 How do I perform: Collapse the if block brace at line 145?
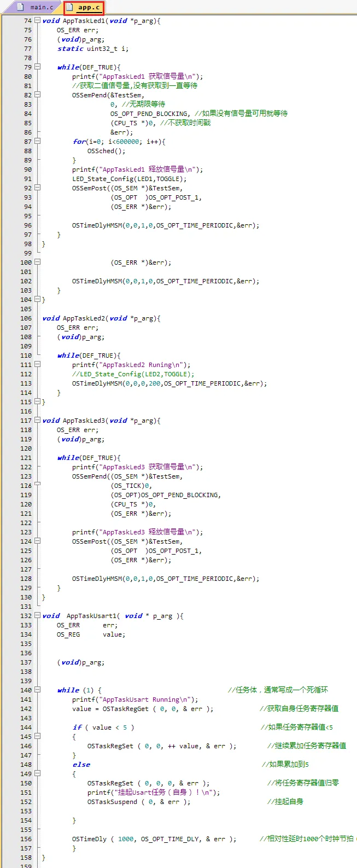click(37, 737)
